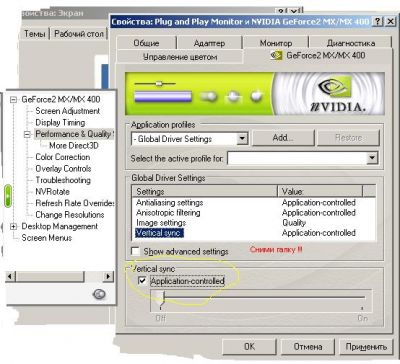Select Change Resolutions in the tree

(70, 215)
